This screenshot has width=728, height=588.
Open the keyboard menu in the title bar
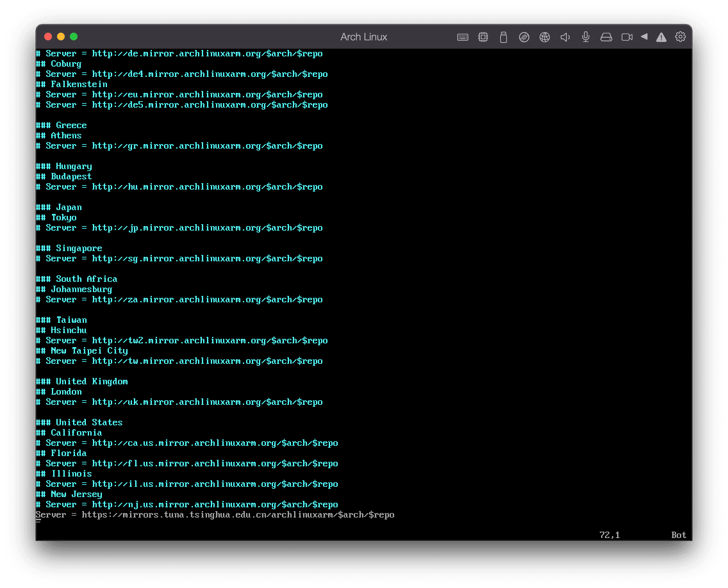click(x=462, y=37)
